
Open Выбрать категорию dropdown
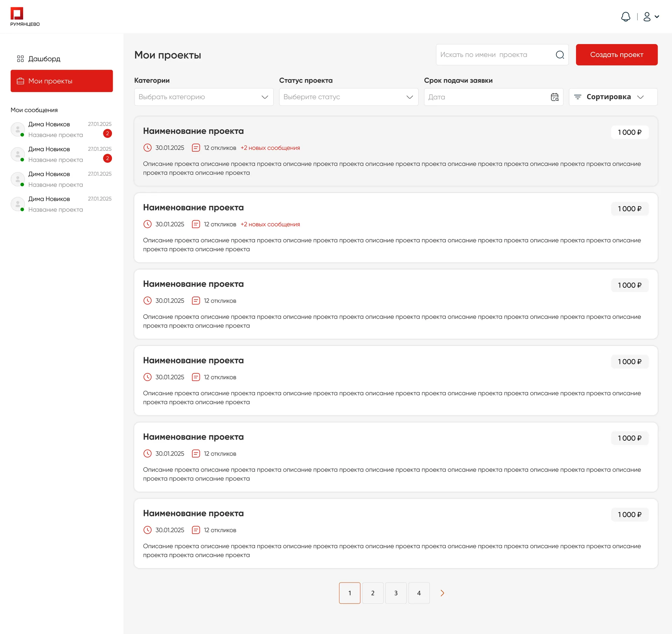pos(204,97)
